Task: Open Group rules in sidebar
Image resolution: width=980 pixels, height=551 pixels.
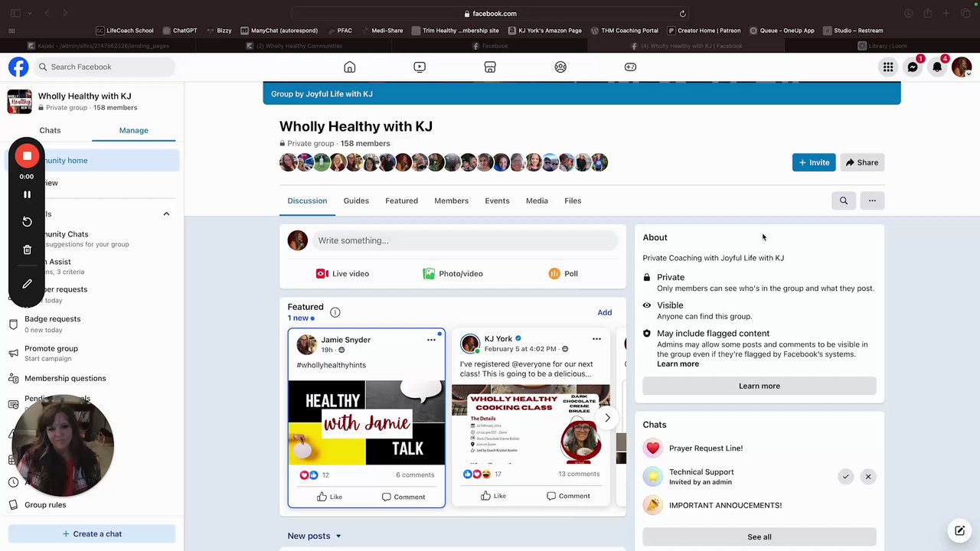Action: click(x=45, y=505)
